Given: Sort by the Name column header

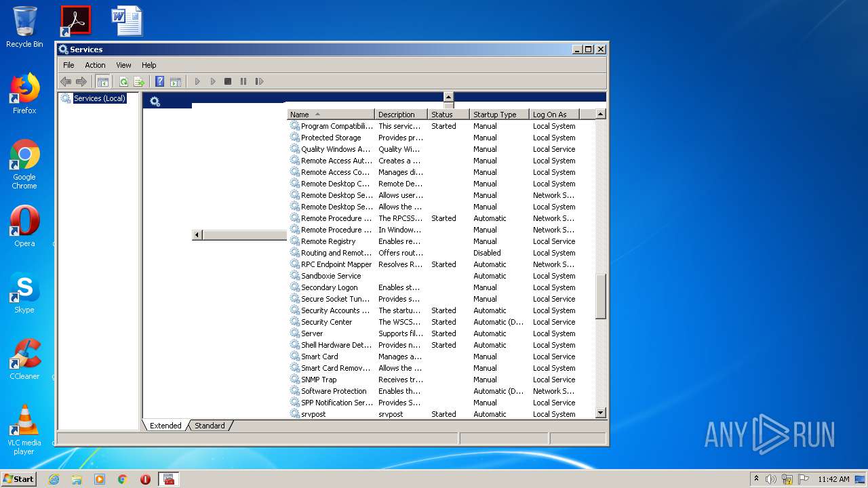Looking at the screenshot, I should tap(331, 115).
